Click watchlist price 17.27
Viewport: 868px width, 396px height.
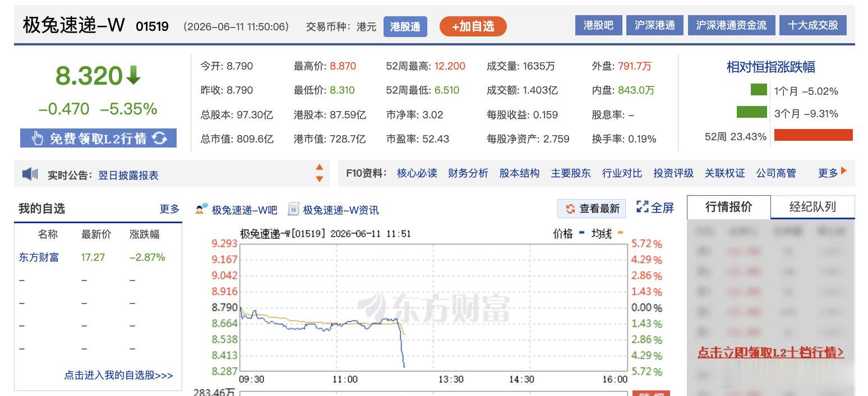tap(93, 257)
